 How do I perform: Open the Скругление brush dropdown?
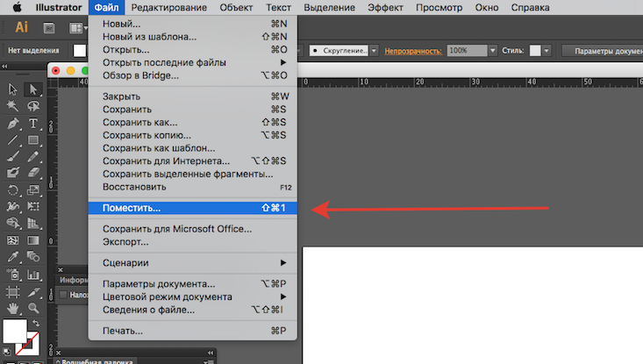[374, 50]
